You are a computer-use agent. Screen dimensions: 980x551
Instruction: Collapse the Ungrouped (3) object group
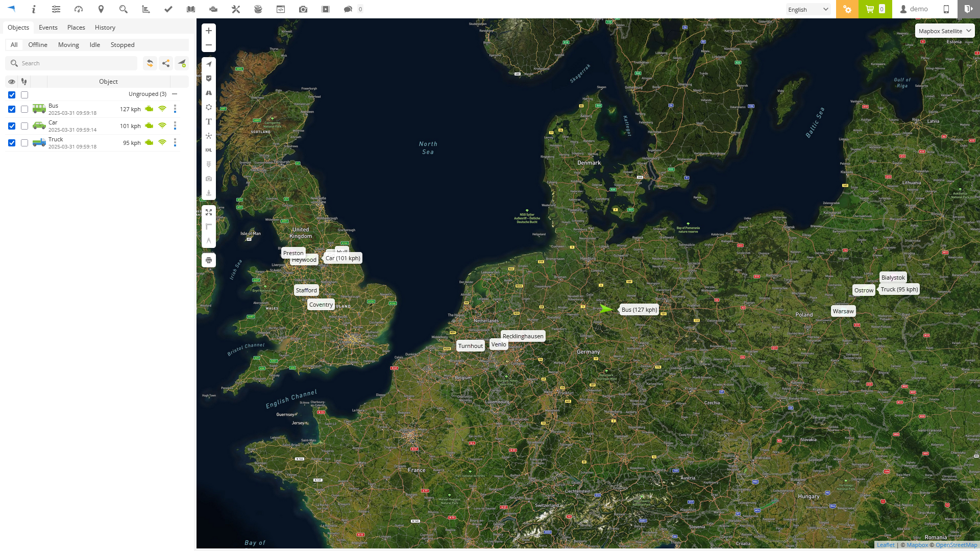pos(175,94)
